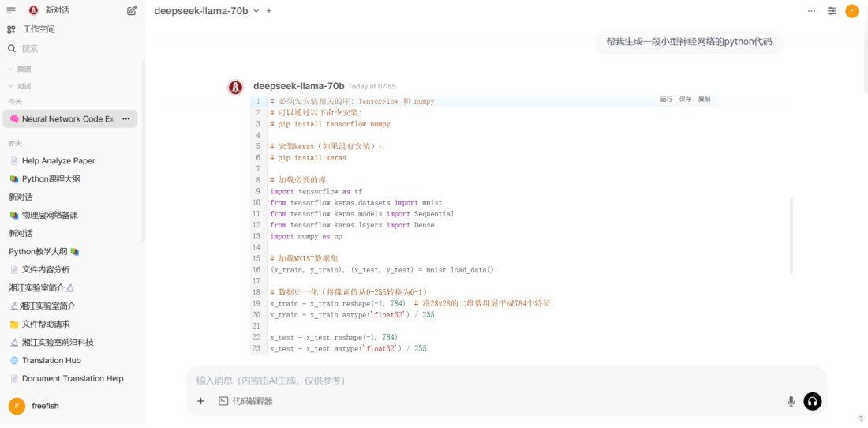Add another model with the plus icon

269,11
